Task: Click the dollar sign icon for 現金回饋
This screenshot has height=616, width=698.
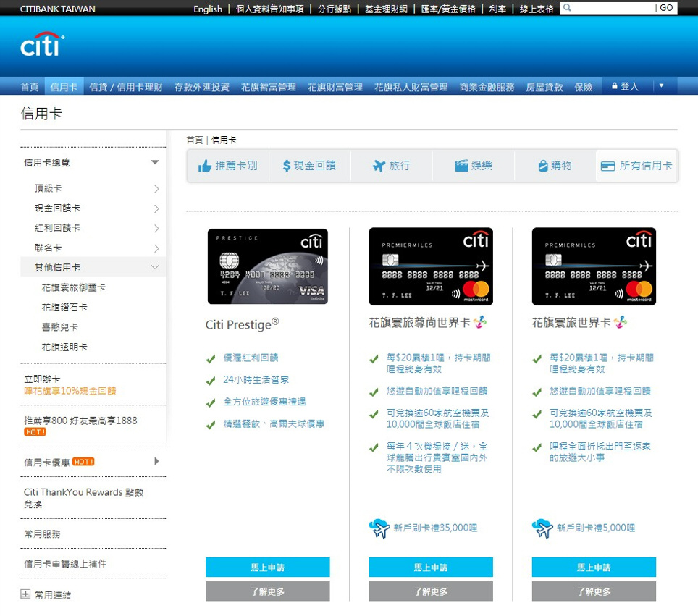Action: click(287, 166)
